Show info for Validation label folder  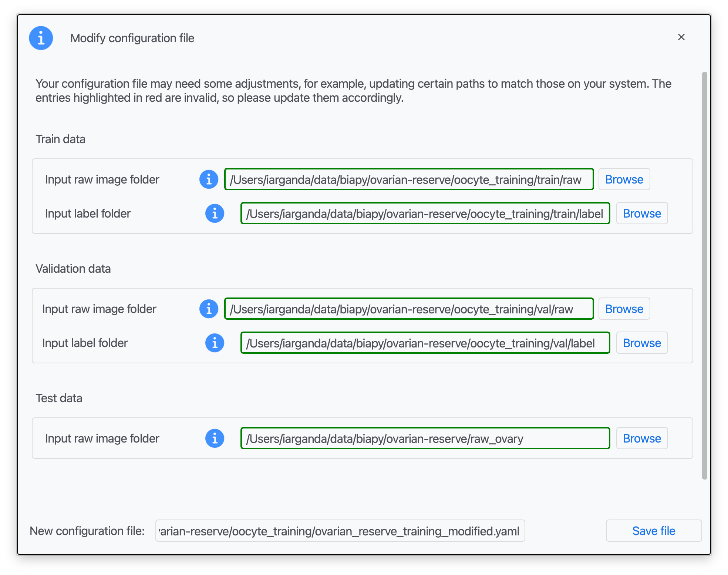coord(215,343)
